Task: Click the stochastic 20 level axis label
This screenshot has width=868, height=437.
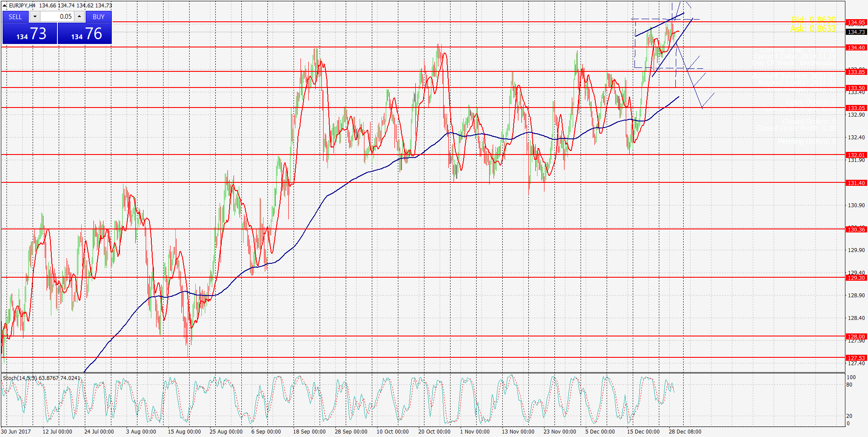Action: pos(849,416)
